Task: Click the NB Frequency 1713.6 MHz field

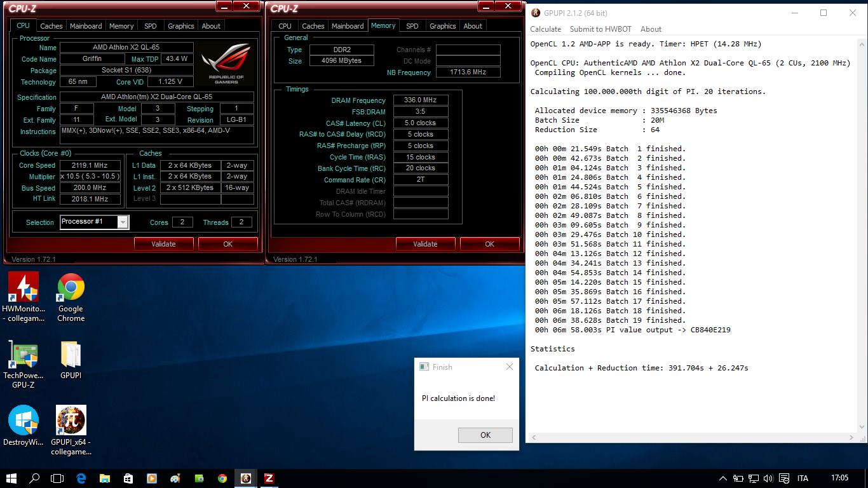Action: tap(468, 72)
